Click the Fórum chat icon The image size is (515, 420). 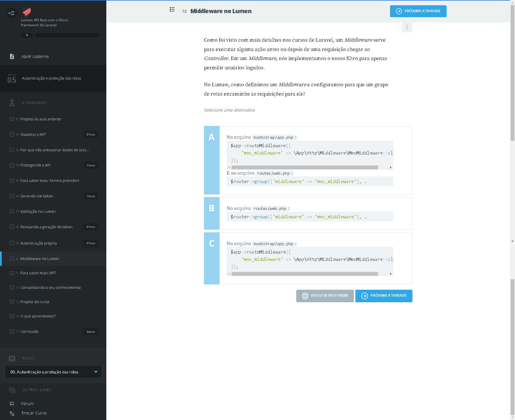pos(12,404)
